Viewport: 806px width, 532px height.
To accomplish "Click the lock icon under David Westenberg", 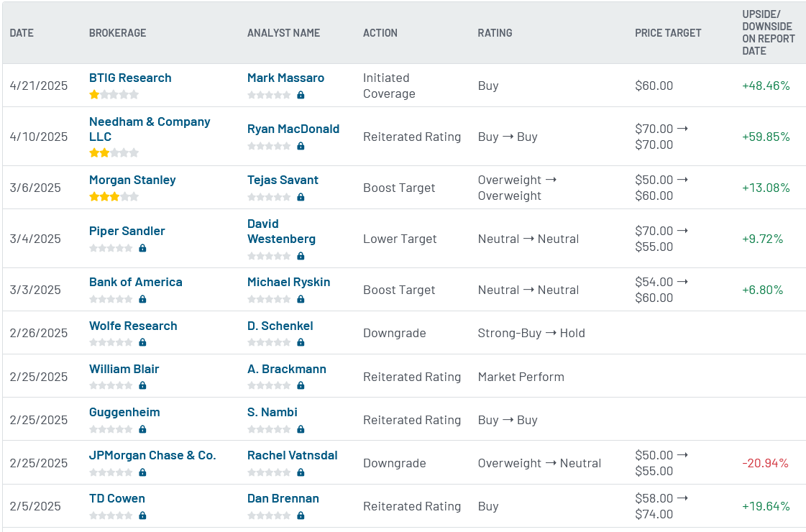I will coord(301,256).
